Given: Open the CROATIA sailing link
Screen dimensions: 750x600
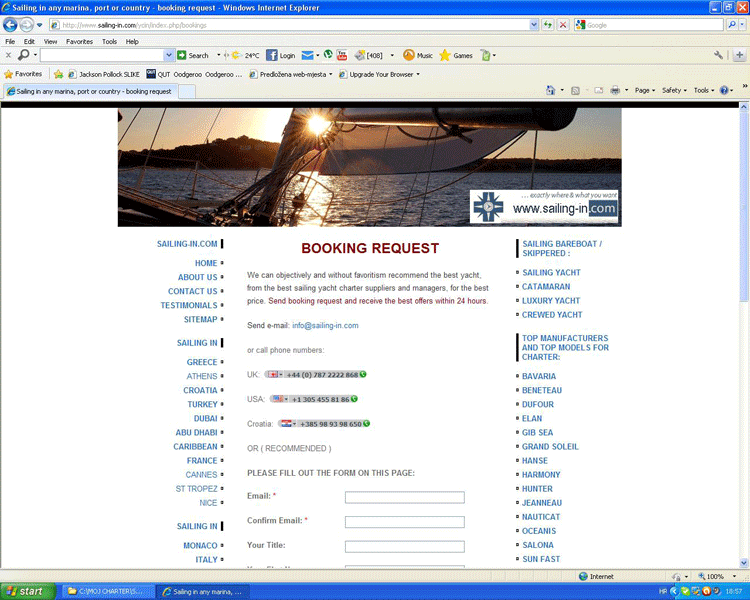Looking at the screenshot, I should point(200,390).
